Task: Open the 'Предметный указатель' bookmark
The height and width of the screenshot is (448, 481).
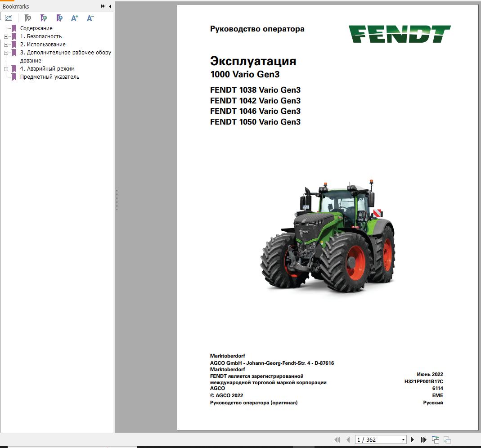Action: [x=49, y=77]
